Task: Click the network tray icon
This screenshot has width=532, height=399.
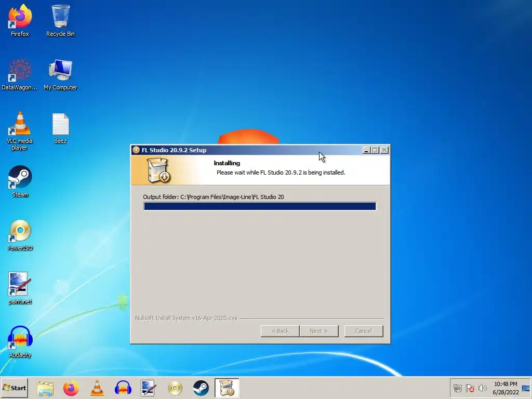Action: click(458, 388)
